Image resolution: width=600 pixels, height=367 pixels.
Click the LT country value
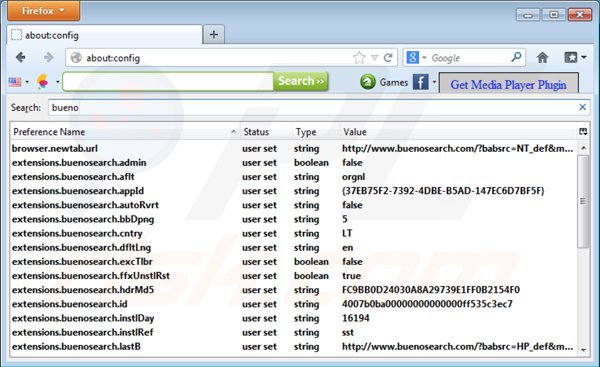point(347,233)
